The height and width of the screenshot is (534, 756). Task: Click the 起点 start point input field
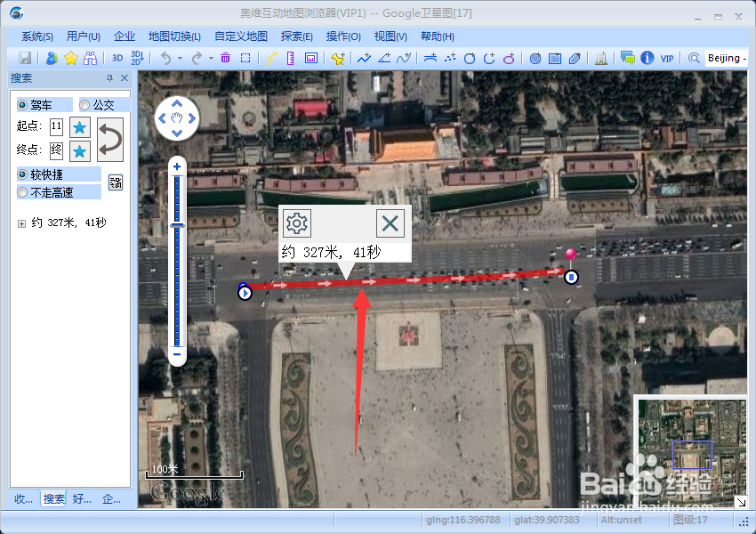tap(56, 126)
